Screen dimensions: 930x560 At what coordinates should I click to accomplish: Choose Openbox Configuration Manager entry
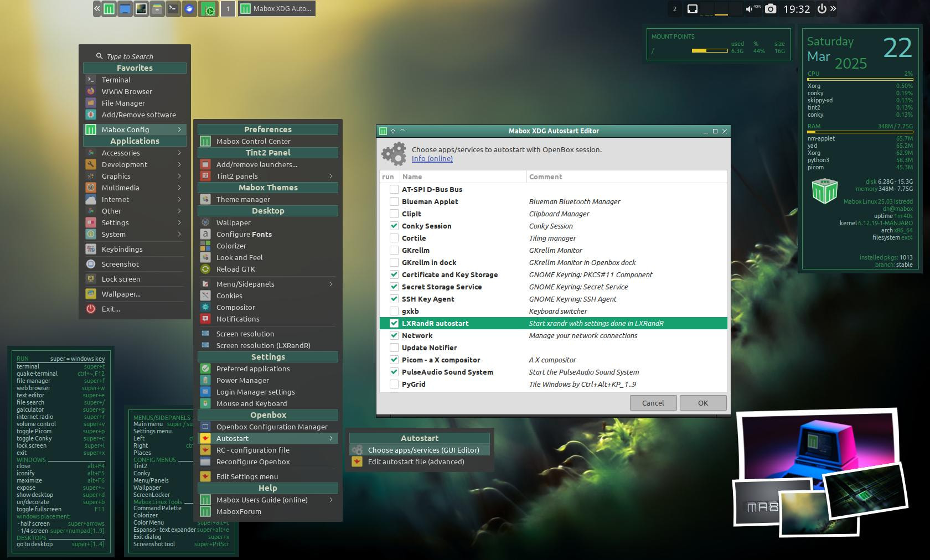coord(271,427)
